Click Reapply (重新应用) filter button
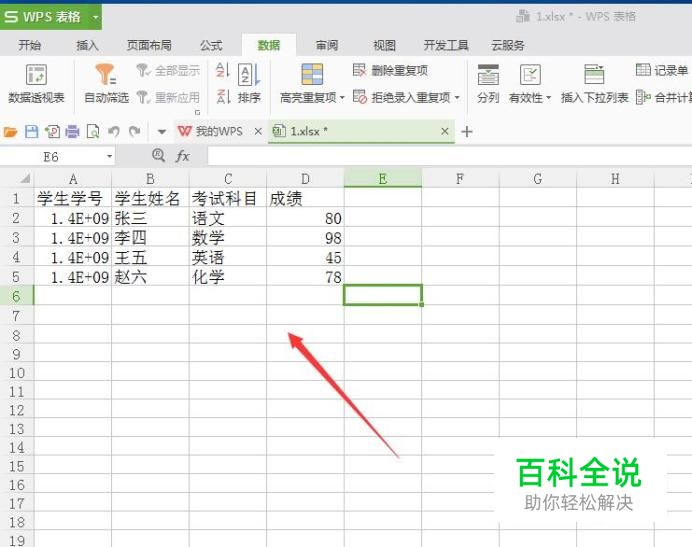The width and height of the screenshot is (692, 547). (x=168, y=97)
